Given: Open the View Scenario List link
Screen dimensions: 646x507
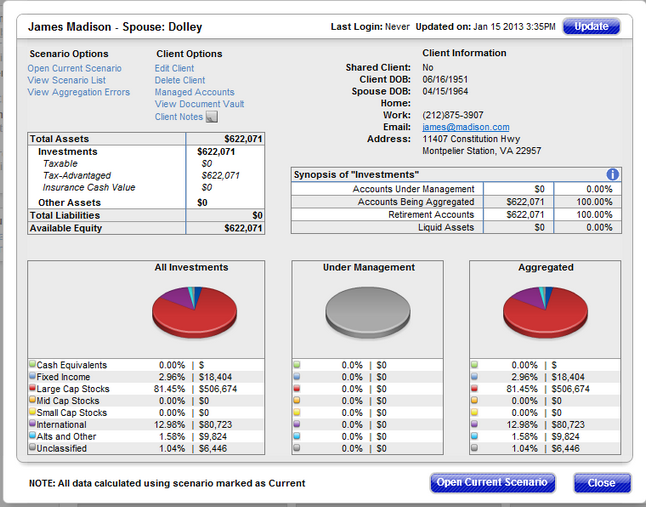Looking at the screenshot, I should click(67, 80).
